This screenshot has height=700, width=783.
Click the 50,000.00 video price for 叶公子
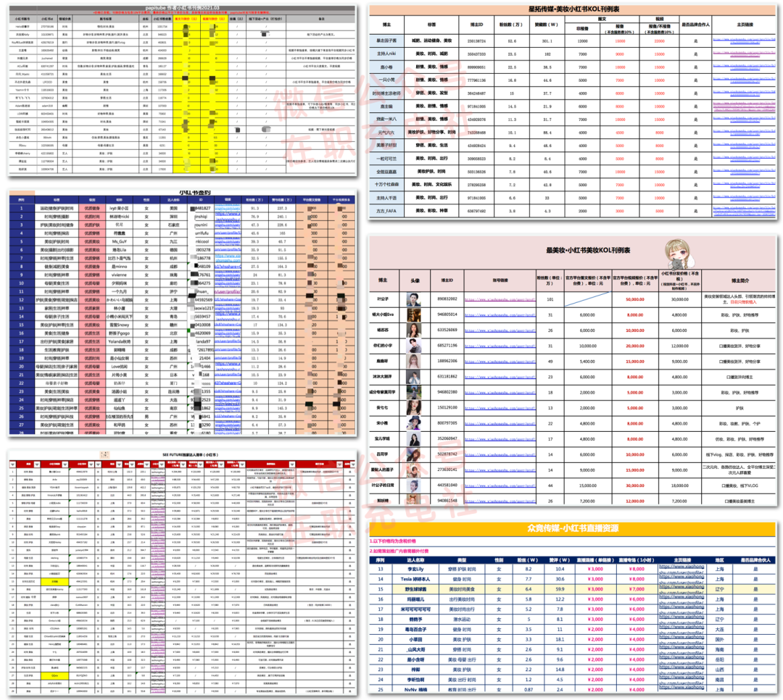(634, 299)
